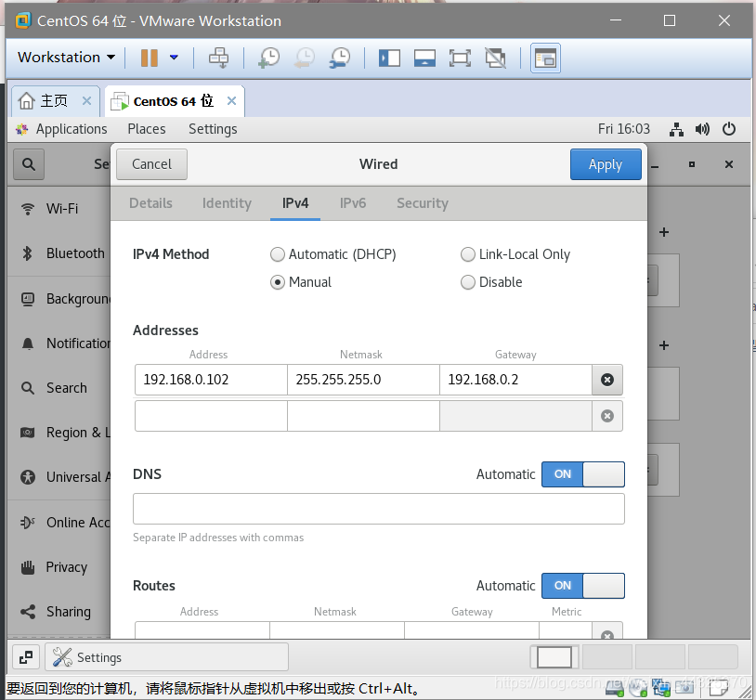Open the Workstation menu
This screenshot has height=700, width=756.
coord(67,58)
